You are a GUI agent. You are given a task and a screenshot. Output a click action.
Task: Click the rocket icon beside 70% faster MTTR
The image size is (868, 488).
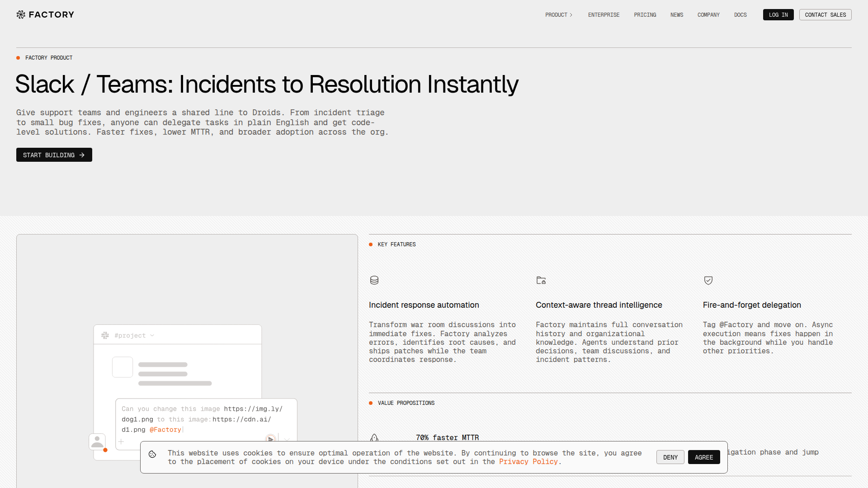point(374,437)
